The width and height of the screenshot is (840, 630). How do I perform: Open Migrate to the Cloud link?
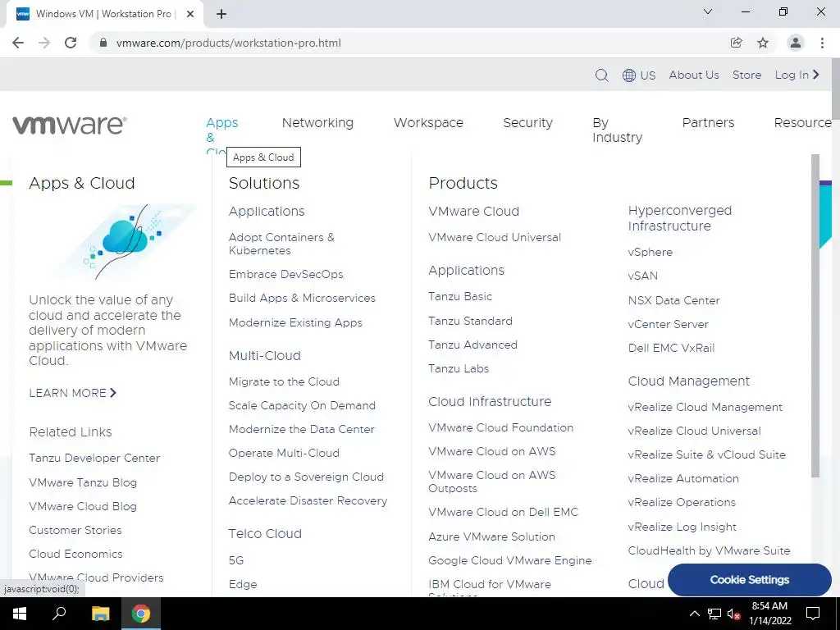(284, 382)
